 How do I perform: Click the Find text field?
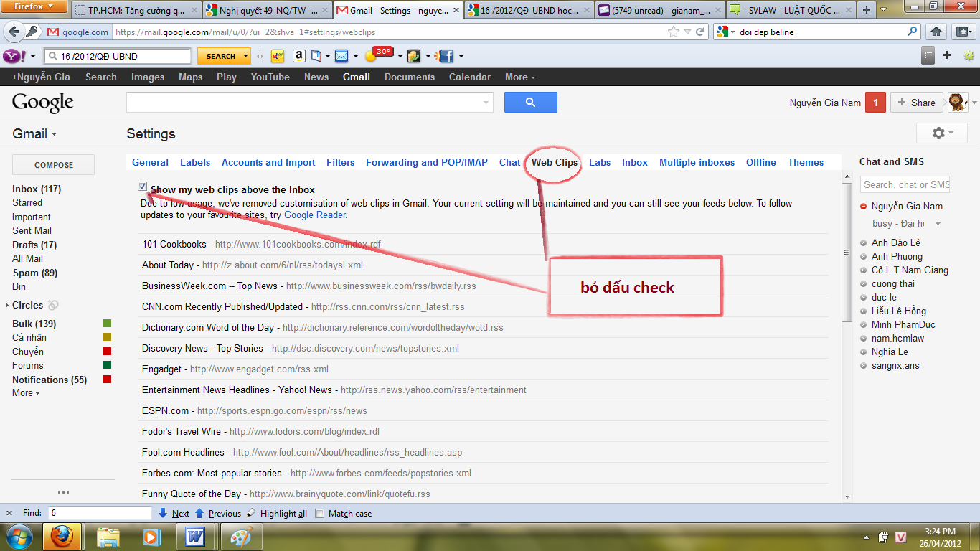100,514
